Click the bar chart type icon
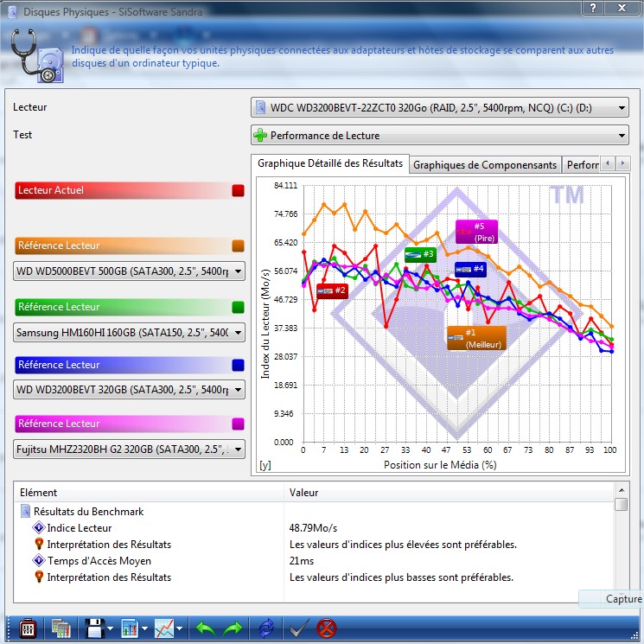The image size is (644, 644). click(131, 628)
